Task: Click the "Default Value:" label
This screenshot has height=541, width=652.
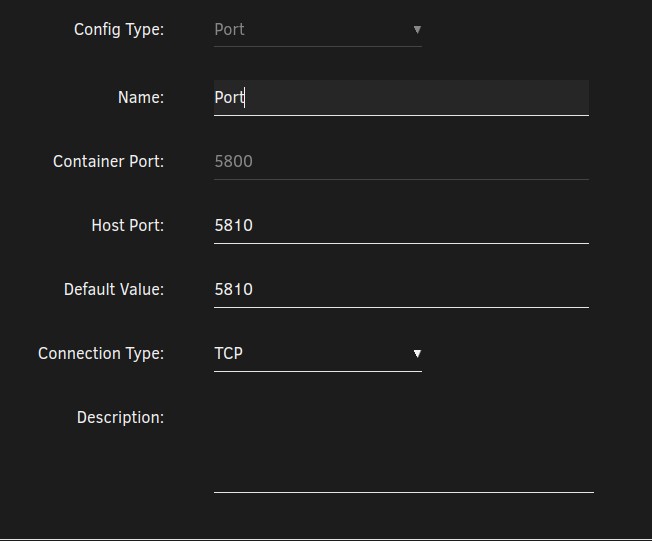Action: [x=114, y=289]
